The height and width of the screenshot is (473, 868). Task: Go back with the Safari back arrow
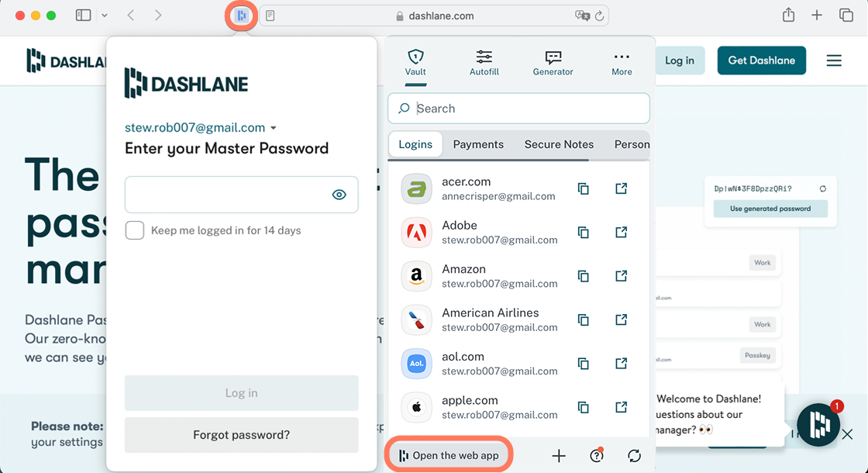pos(131,16)
